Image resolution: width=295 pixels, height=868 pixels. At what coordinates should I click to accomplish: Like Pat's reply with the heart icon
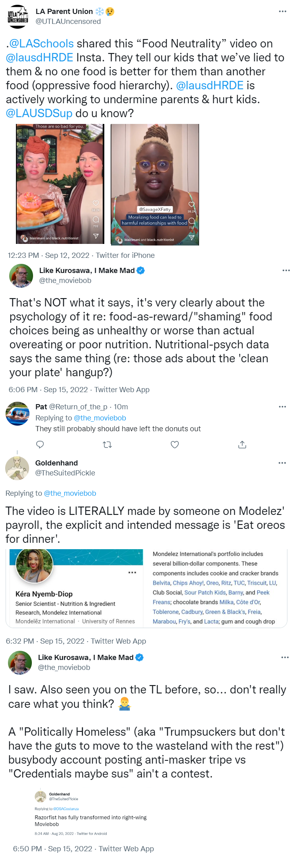175,444
